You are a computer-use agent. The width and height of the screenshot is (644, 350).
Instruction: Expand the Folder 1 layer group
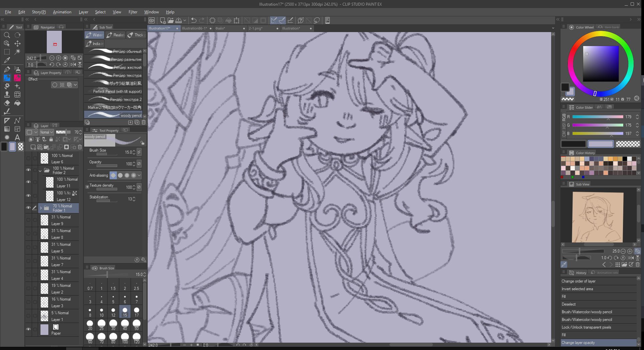point(41,208)
